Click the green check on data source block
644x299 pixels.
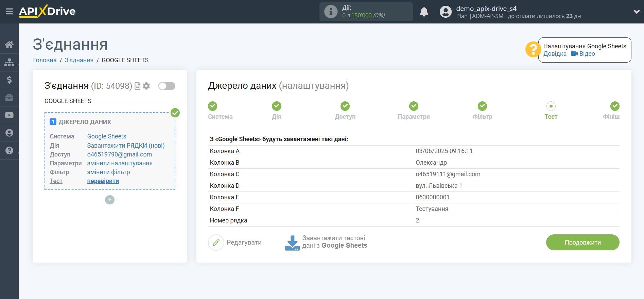pos(175,113)
